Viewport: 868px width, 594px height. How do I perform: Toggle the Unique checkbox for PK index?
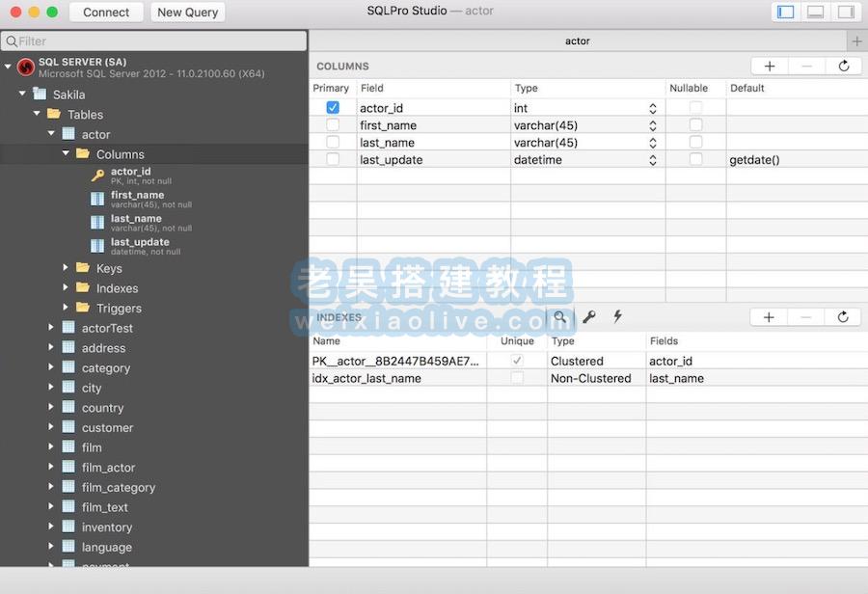(517, 360)
